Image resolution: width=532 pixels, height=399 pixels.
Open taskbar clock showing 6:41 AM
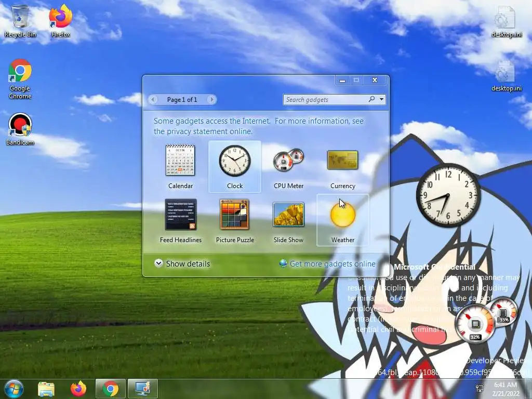click(x=506, y=389)
